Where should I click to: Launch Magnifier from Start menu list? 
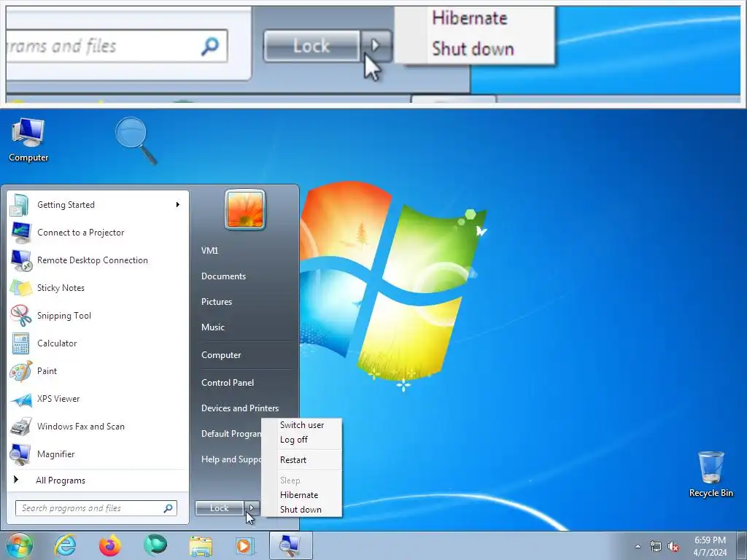98,454
